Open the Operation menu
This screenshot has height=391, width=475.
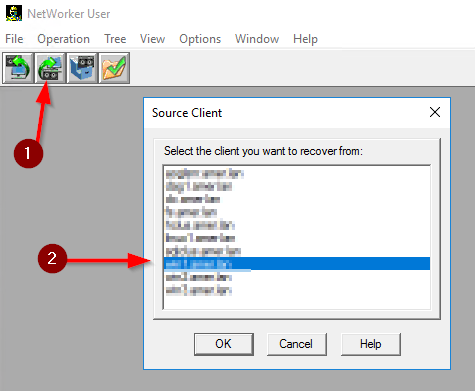tap(63, 39)
